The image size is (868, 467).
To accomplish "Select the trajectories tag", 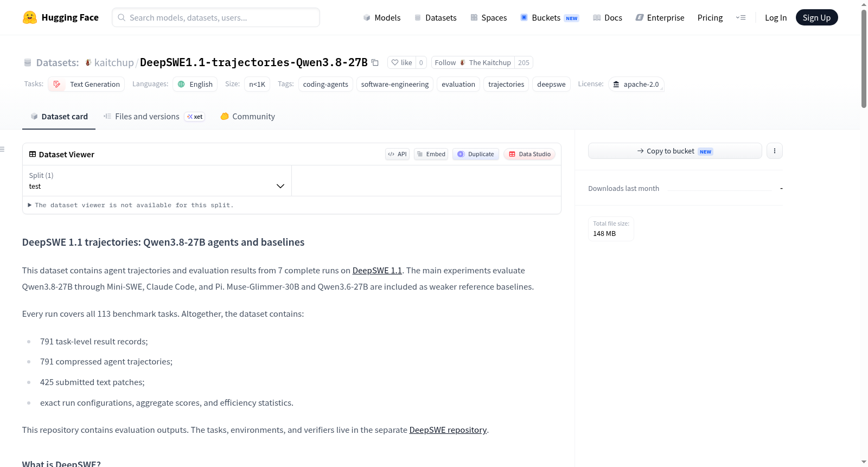I will pos(506,84).
